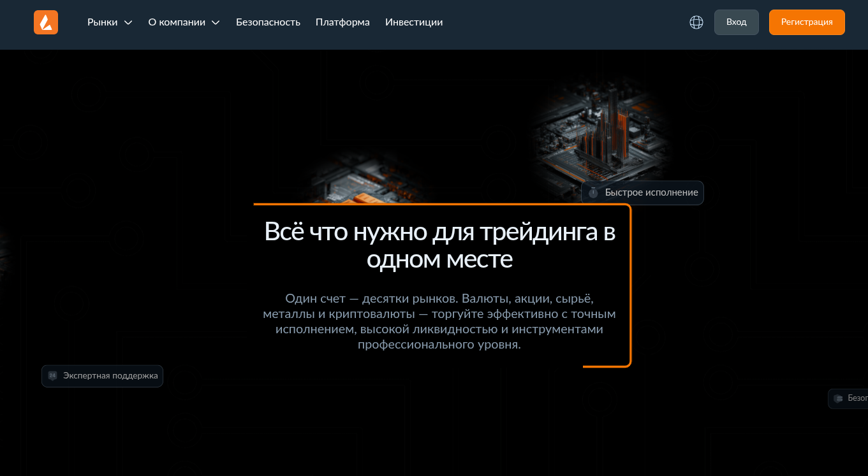Click the Быстрое исполнение floating badge
This screenshot has height=476, width=868.
tap(642, 192)
